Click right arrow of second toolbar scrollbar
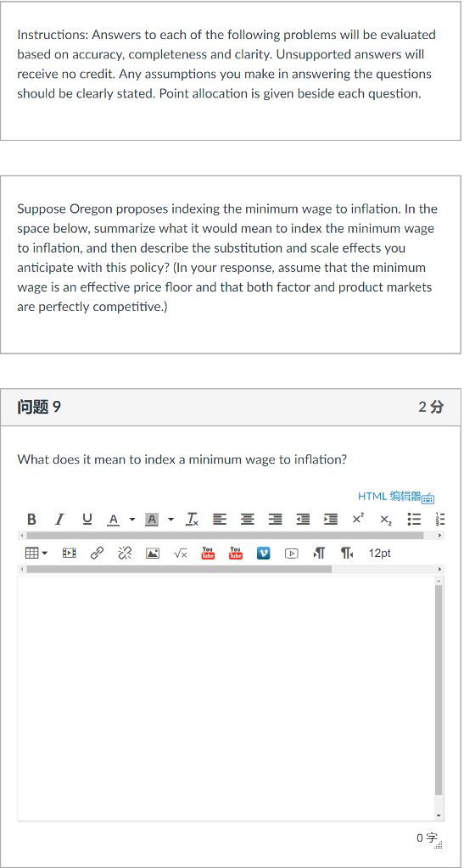464x868 pixels. point(440,569)
